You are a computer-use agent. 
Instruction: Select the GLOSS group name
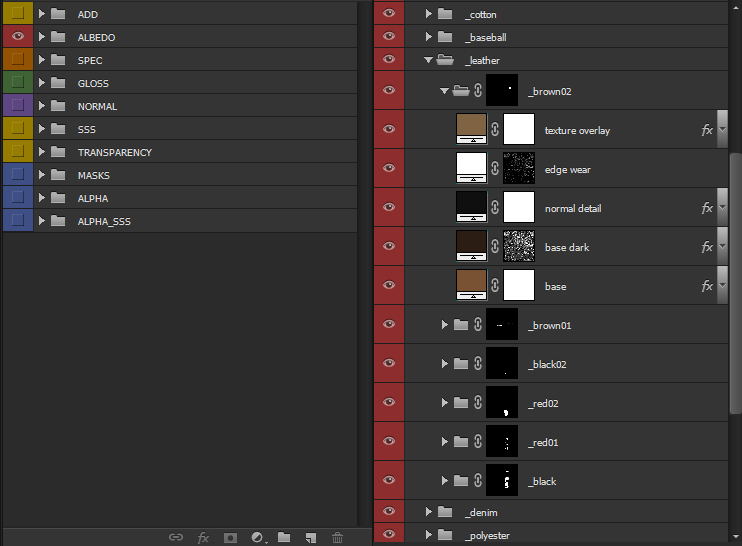pyautogui.click(x=93, y=83)
